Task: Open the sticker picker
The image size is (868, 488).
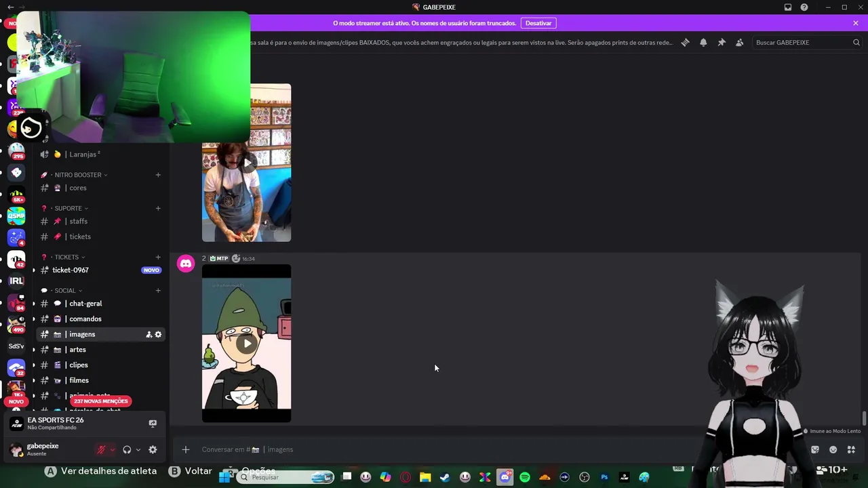Action: 815,449
